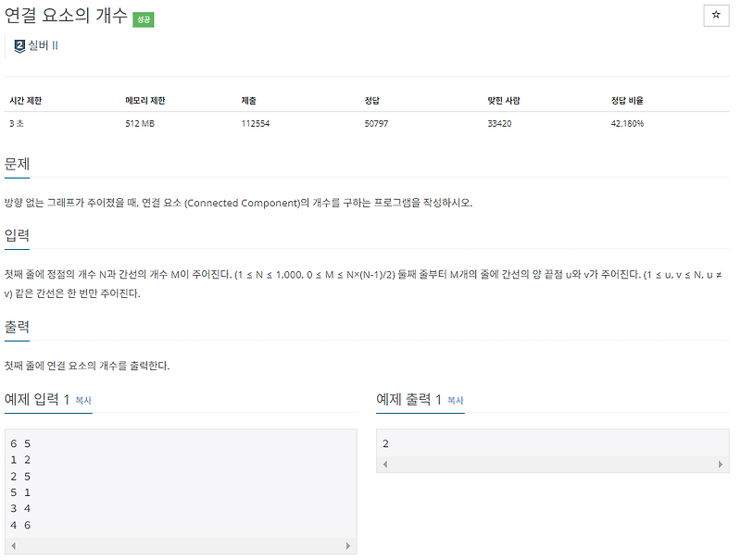Click the green 성공 success badge
Image resolution: width=741 pixels, height=560 pixels.
click(144, 18)
